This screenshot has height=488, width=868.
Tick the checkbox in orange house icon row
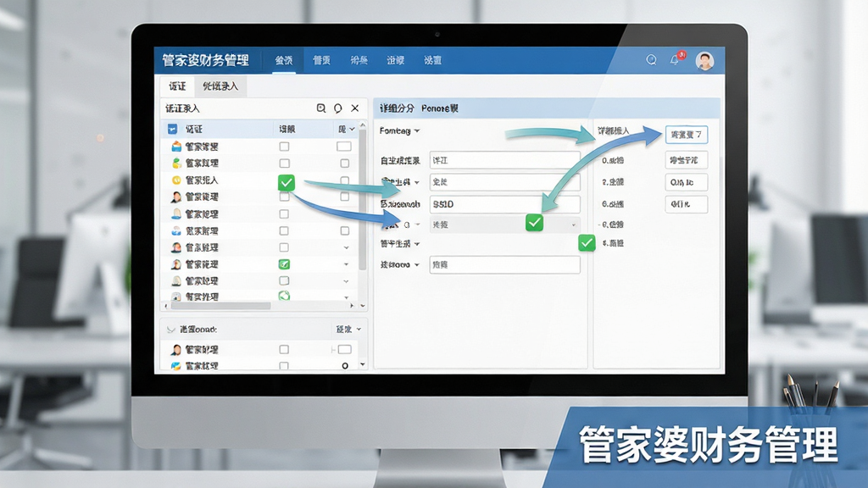pos(284,147)
